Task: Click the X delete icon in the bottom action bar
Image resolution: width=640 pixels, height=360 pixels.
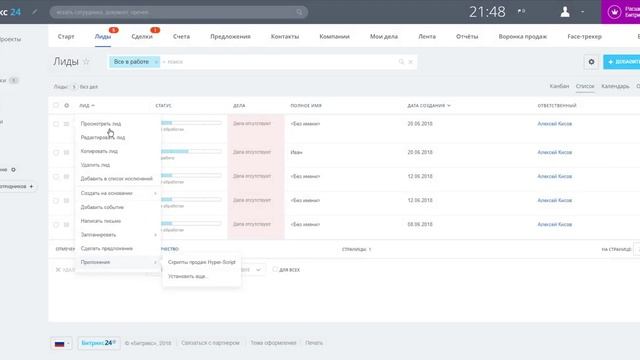Action: point(58,270)
